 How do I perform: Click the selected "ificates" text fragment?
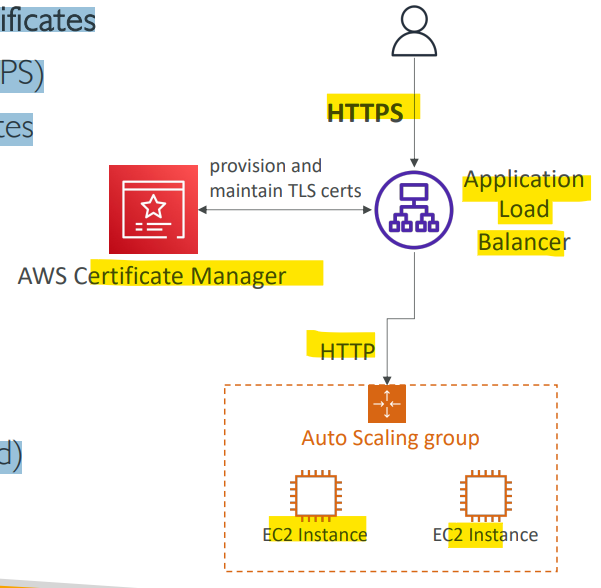point(48,20)
